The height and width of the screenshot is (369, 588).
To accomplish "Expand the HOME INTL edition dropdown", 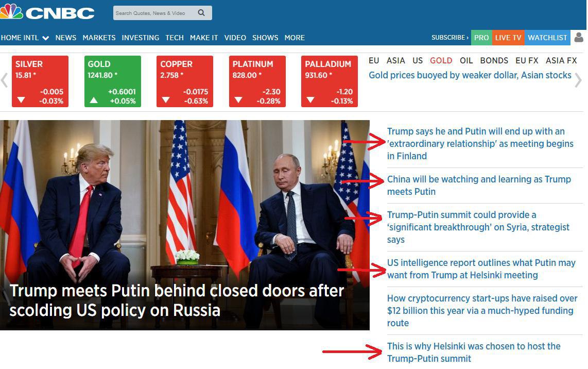I will pos(25,38).
